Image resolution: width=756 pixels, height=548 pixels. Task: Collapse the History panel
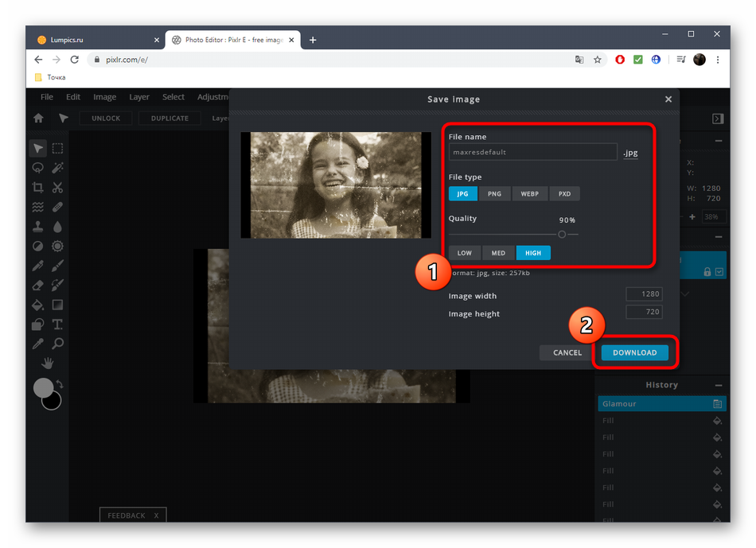coord(718,385)
